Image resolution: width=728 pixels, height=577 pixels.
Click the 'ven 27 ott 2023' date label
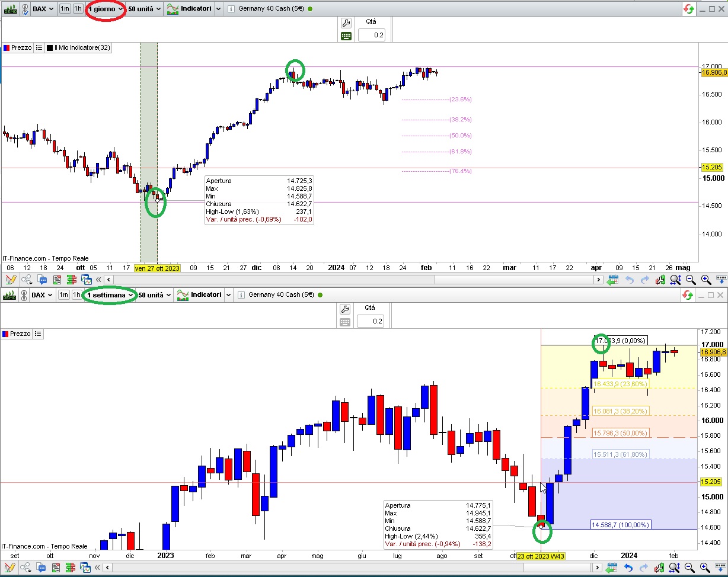[x=157, y=268]
